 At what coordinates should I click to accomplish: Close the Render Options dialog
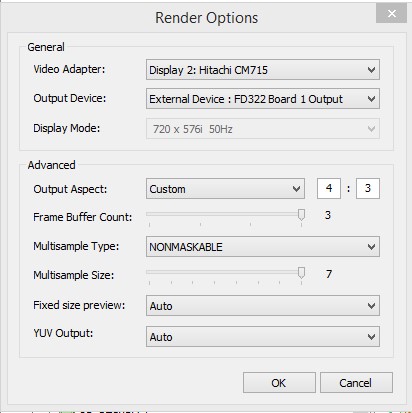point(392,14)
